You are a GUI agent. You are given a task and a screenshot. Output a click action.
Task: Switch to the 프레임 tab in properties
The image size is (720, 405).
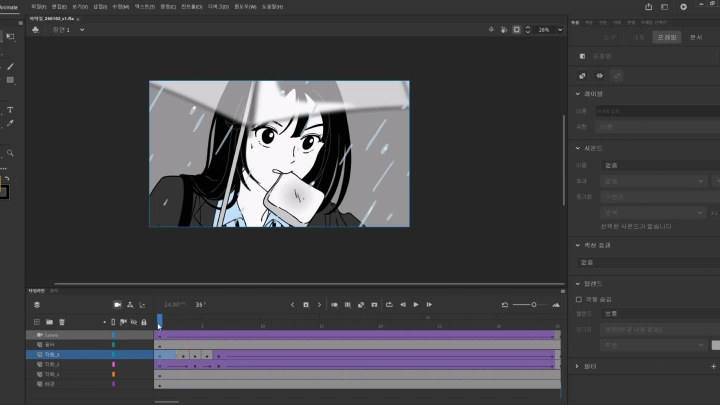tap(666, 37)
